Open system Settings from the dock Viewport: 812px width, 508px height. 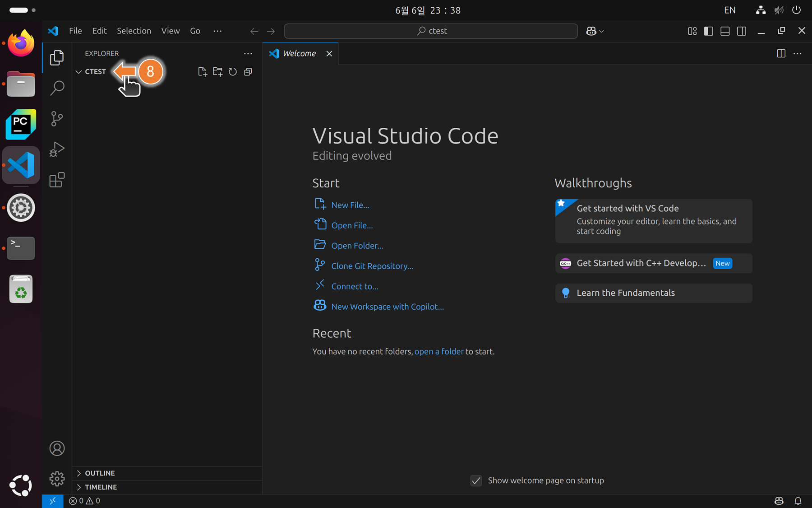21,208
